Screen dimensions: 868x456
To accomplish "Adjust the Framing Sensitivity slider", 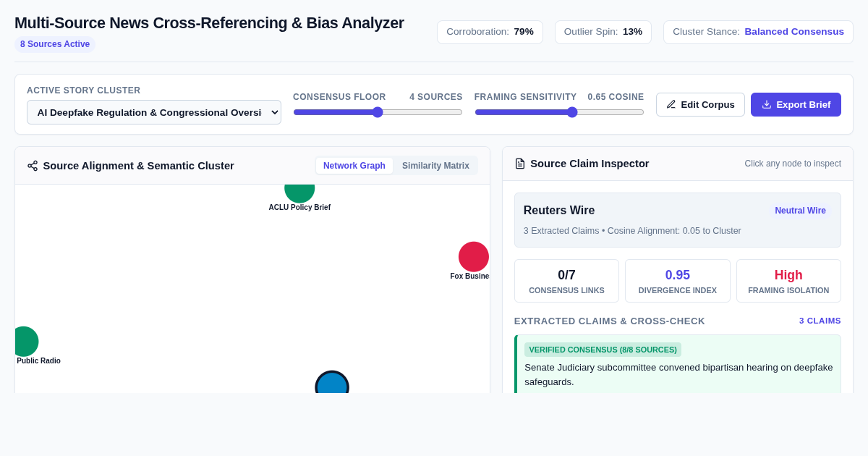I will pyautogui.click(x=559, y=112).
